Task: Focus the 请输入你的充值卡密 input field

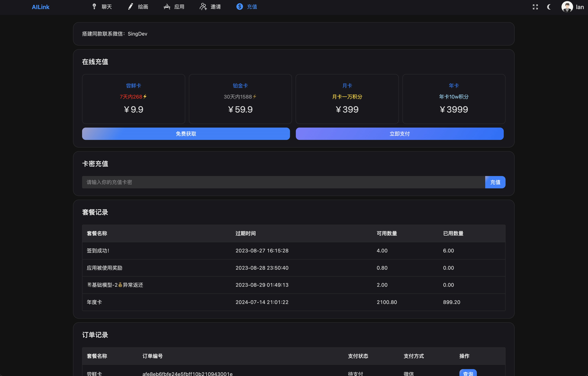Action: click(x=283, y=182)
